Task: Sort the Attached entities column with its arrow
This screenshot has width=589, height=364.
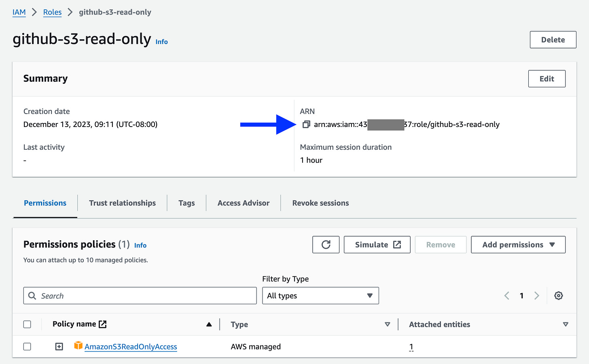Action: coord(566,324)
